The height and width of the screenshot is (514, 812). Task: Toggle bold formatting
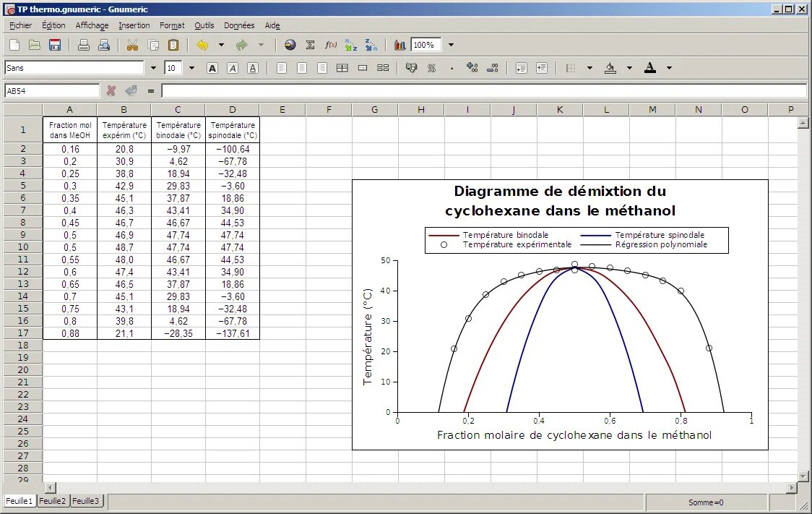click(x=212, y=68)
